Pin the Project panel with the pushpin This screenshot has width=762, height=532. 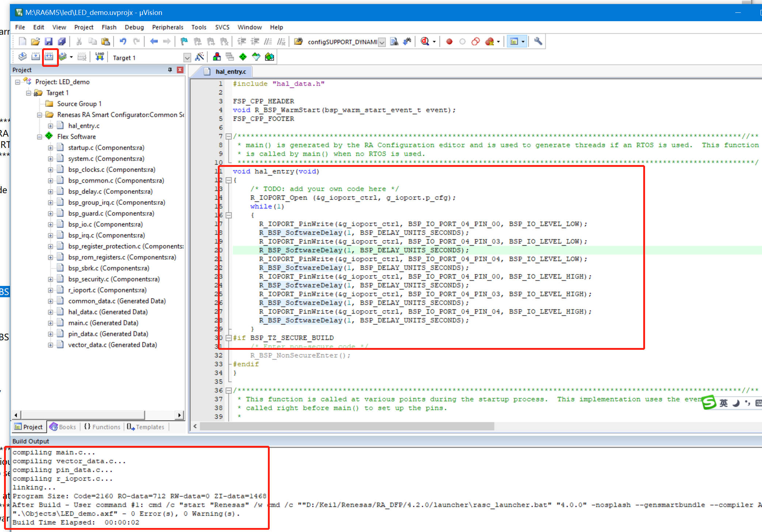pos(170,70)
